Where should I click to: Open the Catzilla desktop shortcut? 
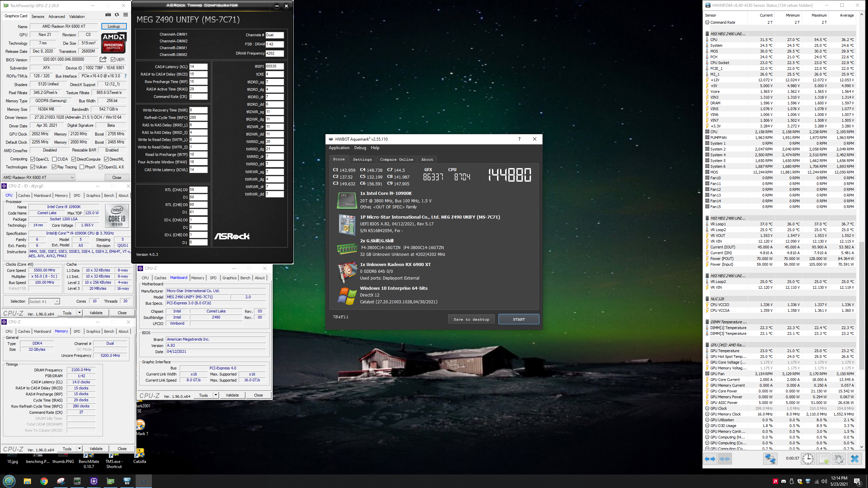140,456
